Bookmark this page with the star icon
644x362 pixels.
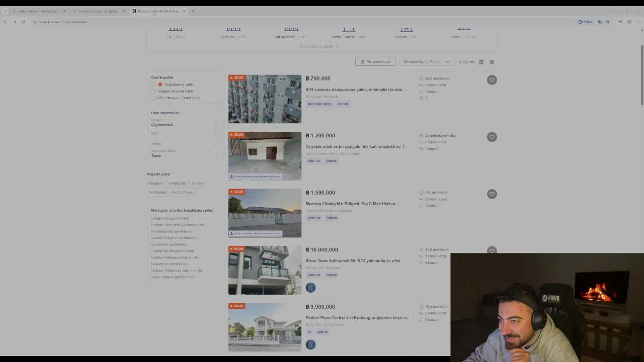point(608,22)
